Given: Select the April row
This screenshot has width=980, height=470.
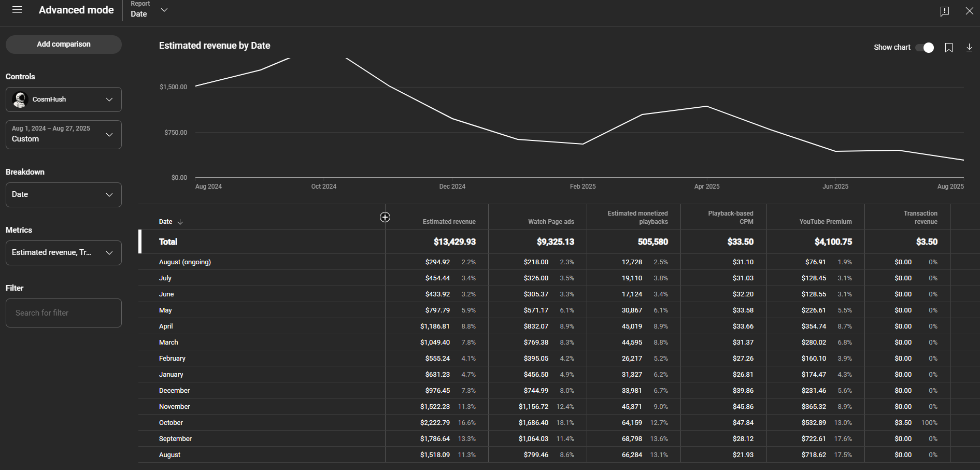Looking at the screenshot, I should pyautogui.click(x=559, y=326).
